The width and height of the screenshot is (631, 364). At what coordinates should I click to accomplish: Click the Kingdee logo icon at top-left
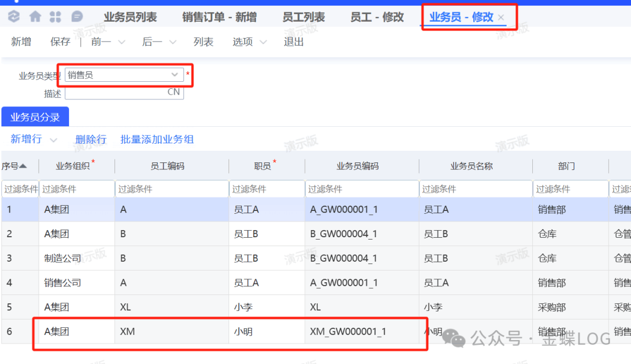click(x=14, y=17)
